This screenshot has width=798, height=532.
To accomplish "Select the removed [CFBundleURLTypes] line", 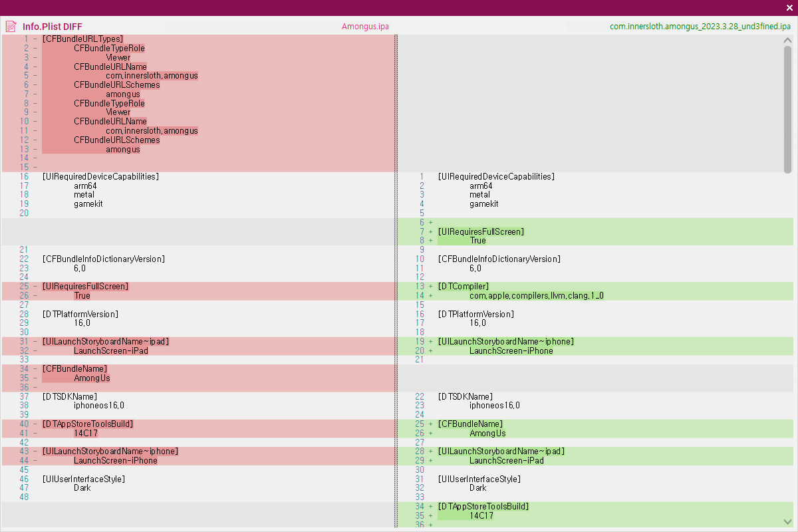I will click(x=82, y=39).
